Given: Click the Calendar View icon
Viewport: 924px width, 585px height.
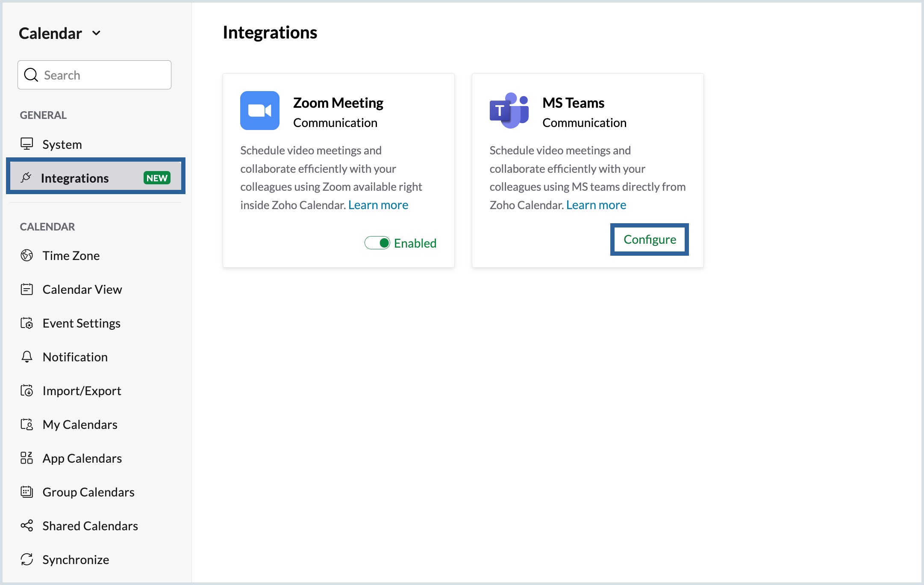Looking at the screenshot, I should (x=27, y=289).
